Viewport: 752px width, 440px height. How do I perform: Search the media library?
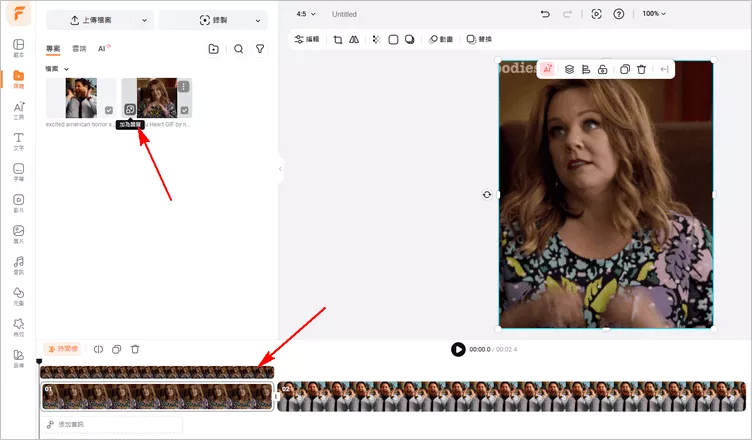238,49
